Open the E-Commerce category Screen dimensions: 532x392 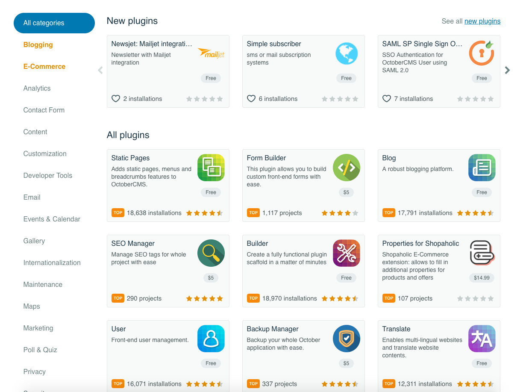click(44, 66)
